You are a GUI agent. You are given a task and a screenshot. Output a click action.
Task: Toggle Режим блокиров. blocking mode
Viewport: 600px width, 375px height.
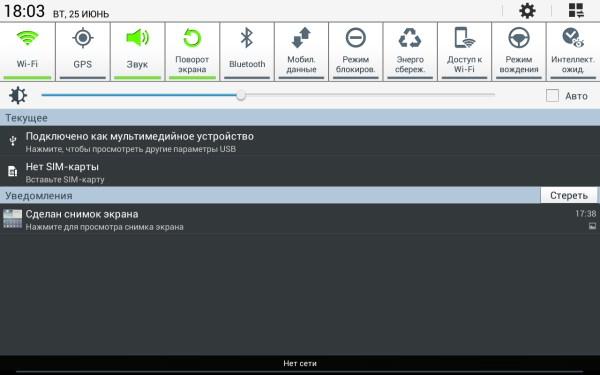point(356,51)
